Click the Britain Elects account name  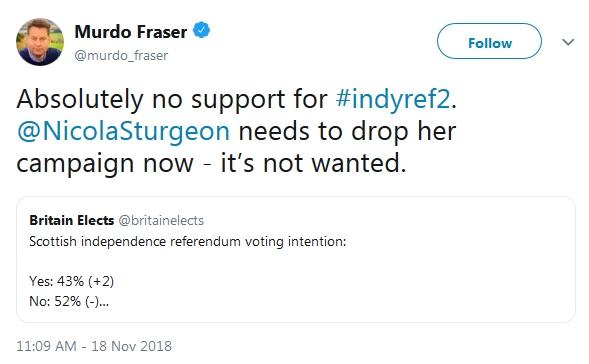(72, 220)
